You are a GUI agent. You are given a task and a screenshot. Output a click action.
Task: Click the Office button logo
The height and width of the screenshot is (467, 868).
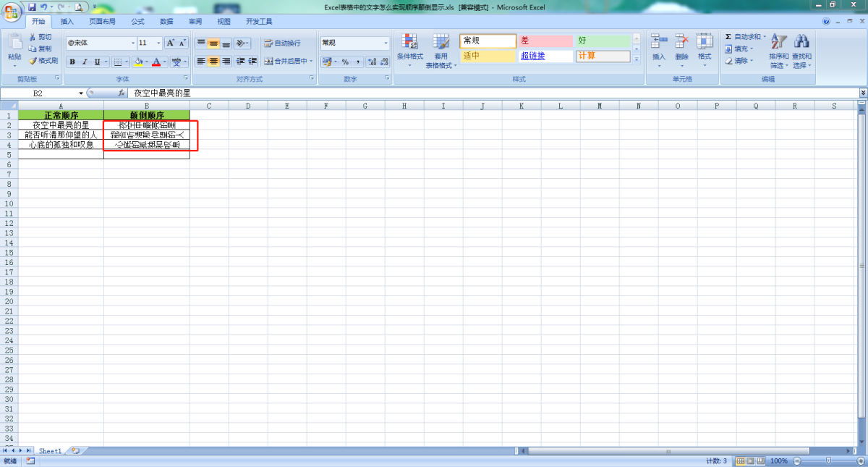point(12,12)
